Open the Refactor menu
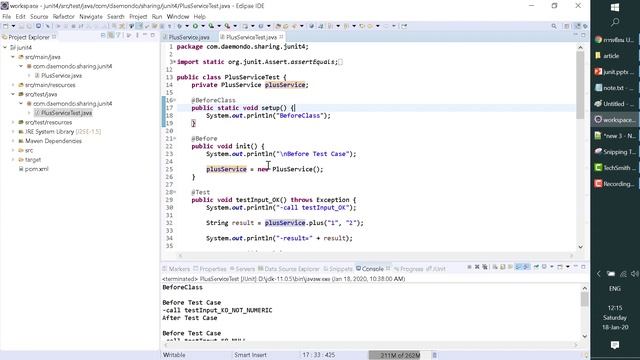 click(64, 17)
